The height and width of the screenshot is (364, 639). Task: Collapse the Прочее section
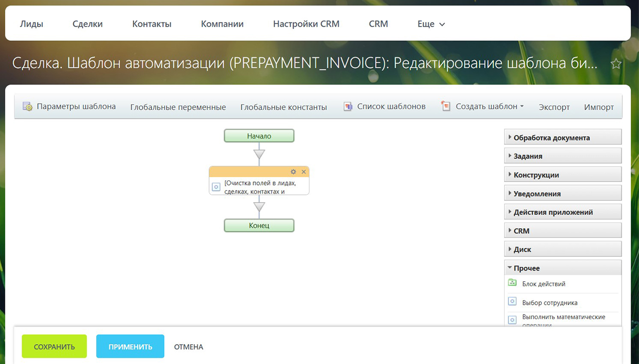pos(563,268)
